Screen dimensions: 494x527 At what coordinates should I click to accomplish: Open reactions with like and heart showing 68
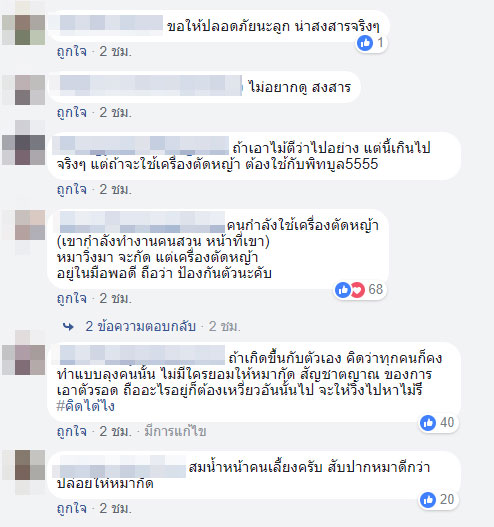360,289
